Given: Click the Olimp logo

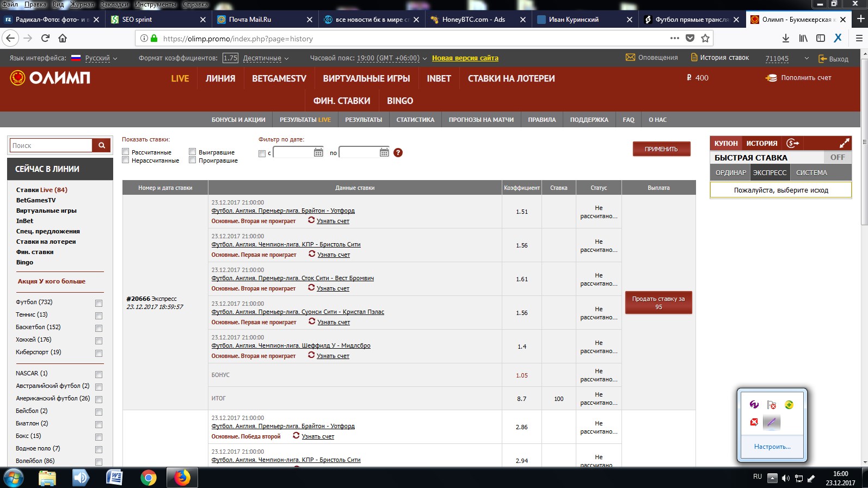Looking at the screenshot, I should click(50, 78).
